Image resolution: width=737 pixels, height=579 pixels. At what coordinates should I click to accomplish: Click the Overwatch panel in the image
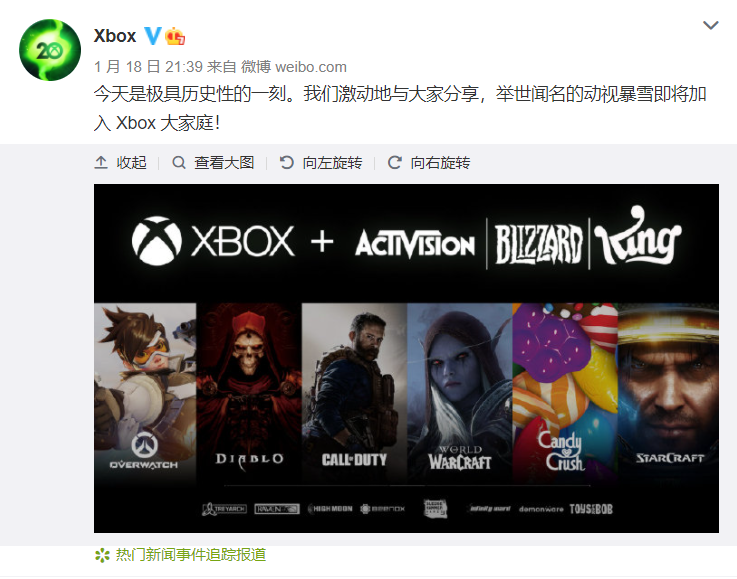145,393
